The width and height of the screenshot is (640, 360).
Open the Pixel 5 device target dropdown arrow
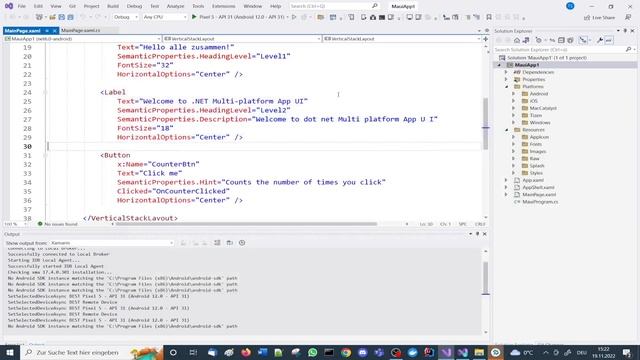click(288, 17)
